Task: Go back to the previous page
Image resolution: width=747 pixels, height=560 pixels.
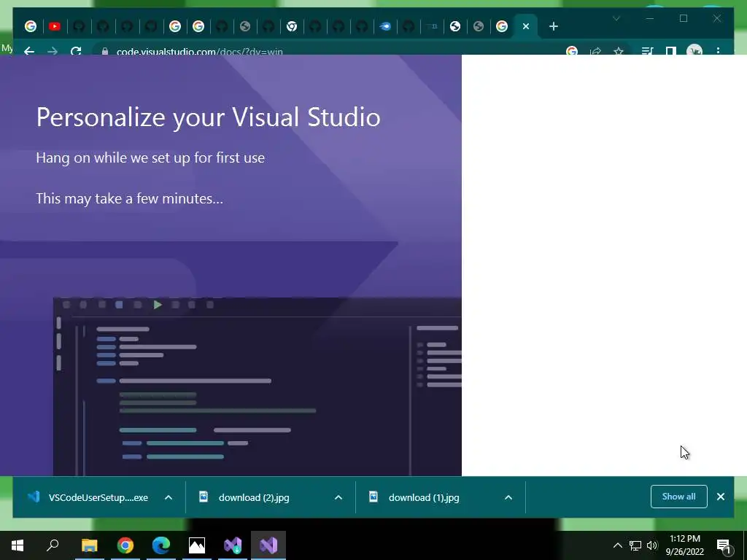Action: (x=29, y=51)
